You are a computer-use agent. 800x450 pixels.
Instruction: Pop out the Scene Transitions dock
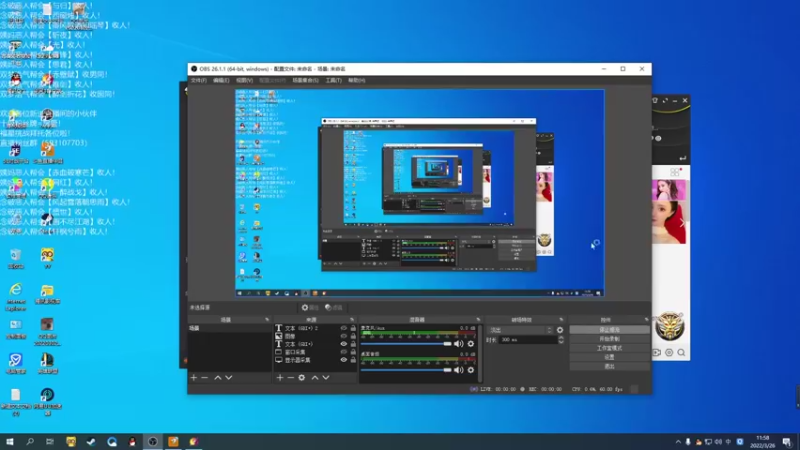[561, 320]
